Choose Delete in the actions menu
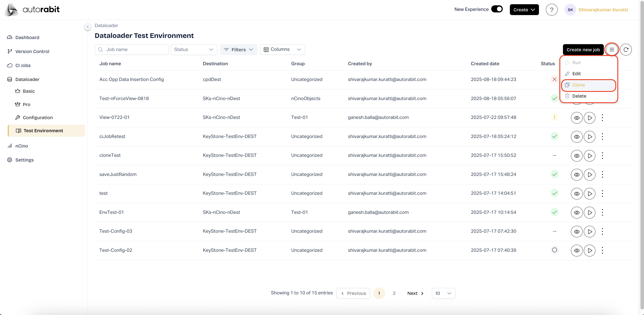The image size is (644, 315). (579, 96)
